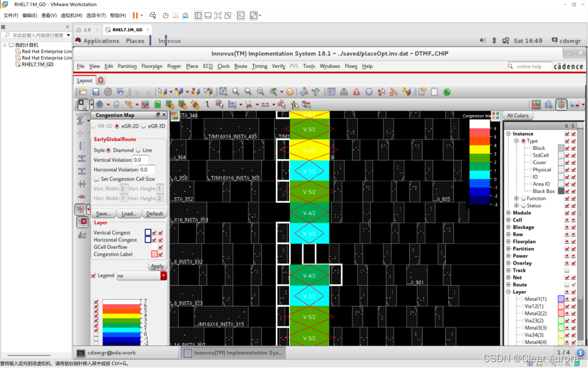Click the Vertical Violation input field
This screenshot has width=588, height=368.
click(141, 160)
